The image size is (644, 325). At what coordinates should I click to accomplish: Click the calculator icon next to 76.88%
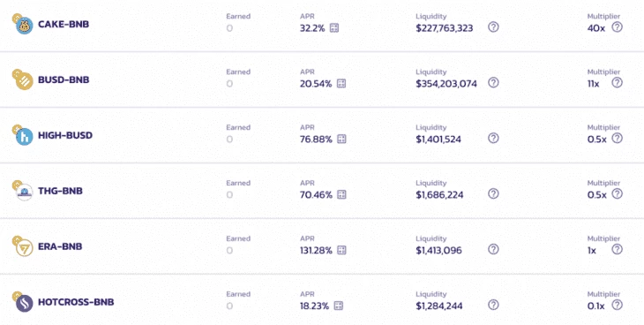341,139
